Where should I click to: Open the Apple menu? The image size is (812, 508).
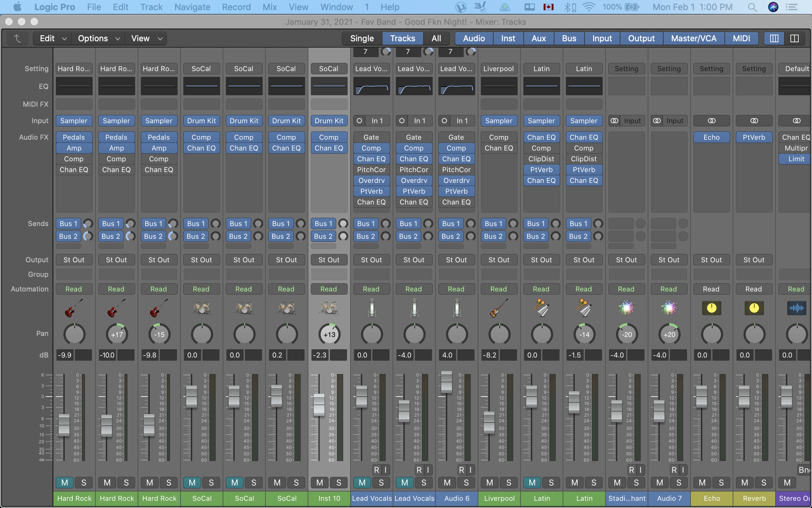pyautogui.click(x=17, y=7)
